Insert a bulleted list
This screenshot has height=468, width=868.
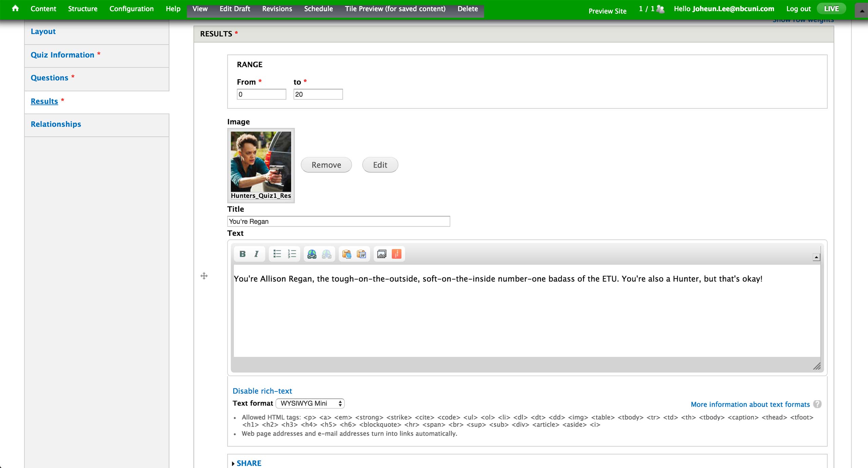pos(277,254)
